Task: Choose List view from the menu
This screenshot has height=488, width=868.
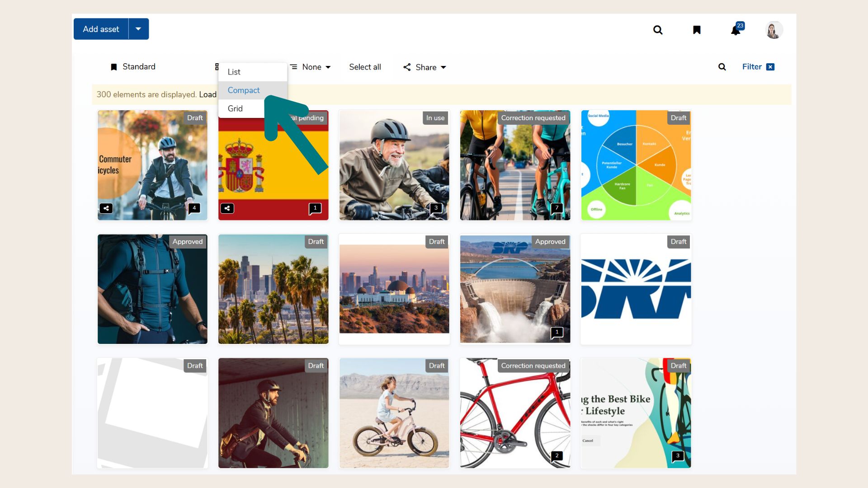Action: 234,72
